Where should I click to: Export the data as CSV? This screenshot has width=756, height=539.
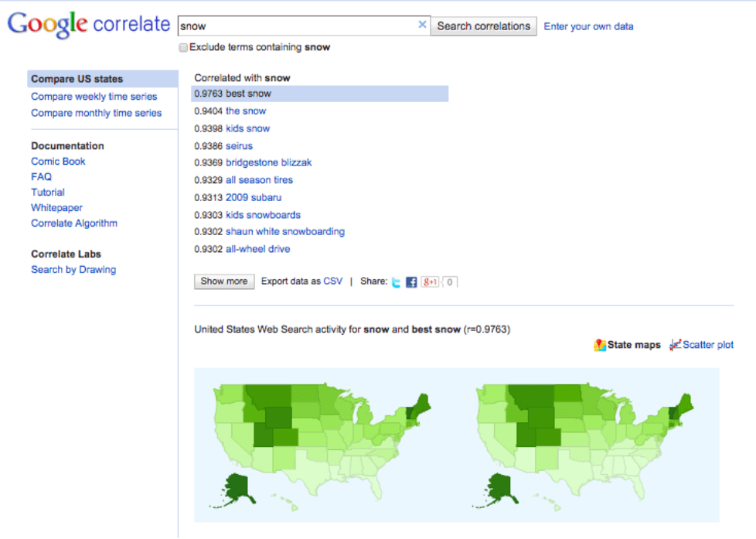(332, 281)
